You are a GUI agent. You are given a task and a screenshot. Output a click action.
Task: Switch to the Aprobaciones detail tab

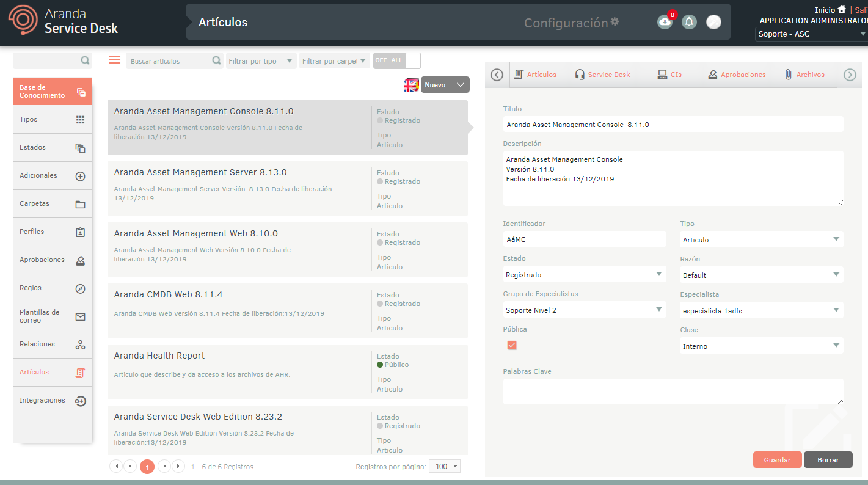point(737,75)
